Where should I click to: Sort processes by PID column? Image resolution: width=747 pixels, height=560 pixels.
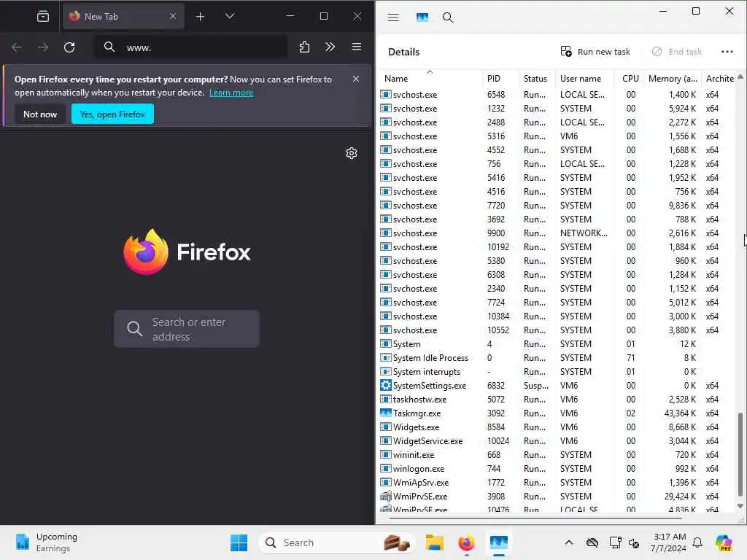(x=500, y=79)
